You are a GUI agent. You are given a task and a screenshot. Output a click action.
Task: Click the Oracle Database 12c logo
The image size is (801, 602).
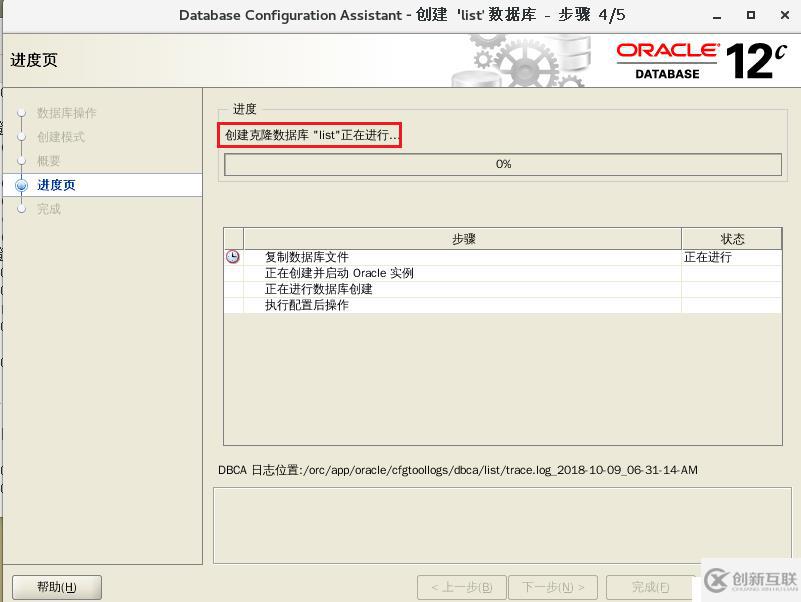701,61
